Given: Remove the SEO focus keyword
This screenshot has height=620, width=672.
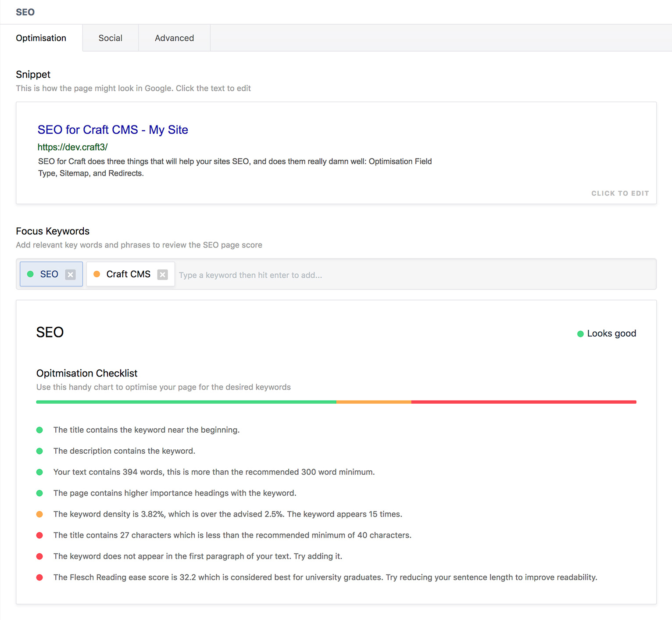Looking at the screenshot, I should 71,274.
